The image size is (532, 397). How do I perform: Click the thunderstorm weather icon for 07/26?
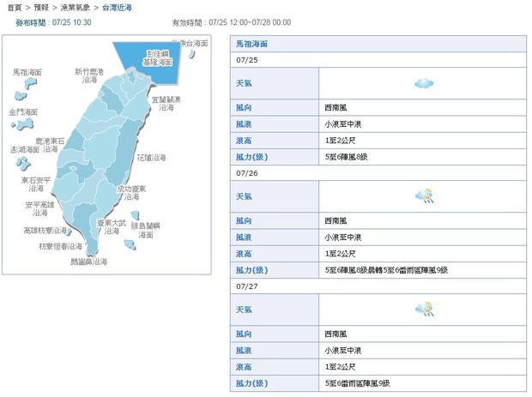tap(423, 196)
